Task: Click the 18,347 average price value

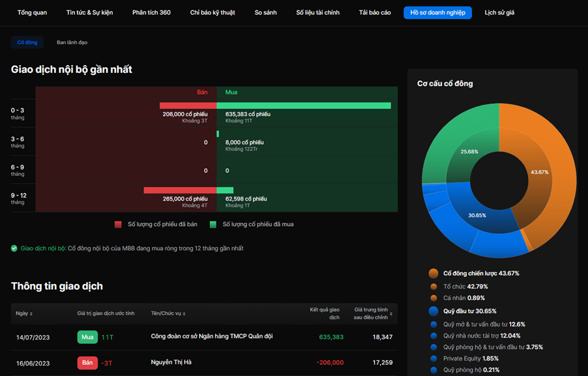Action: (383, 337)
